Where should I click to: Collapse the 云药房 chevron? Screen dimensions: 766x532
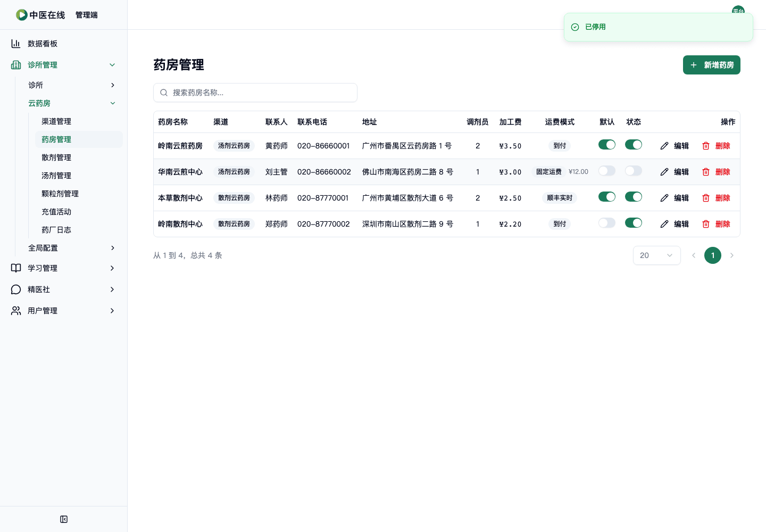[112, 103]
